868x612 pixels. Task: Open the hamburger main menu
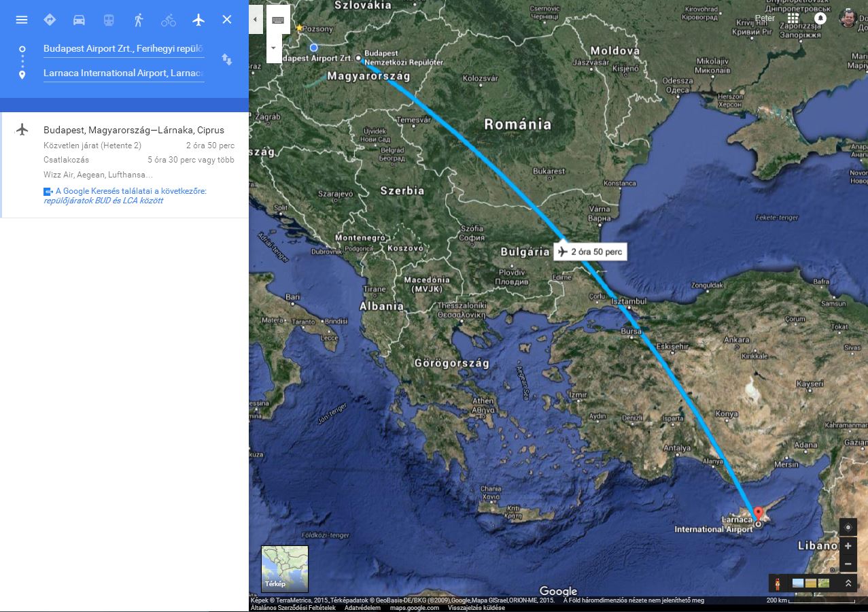22,20
